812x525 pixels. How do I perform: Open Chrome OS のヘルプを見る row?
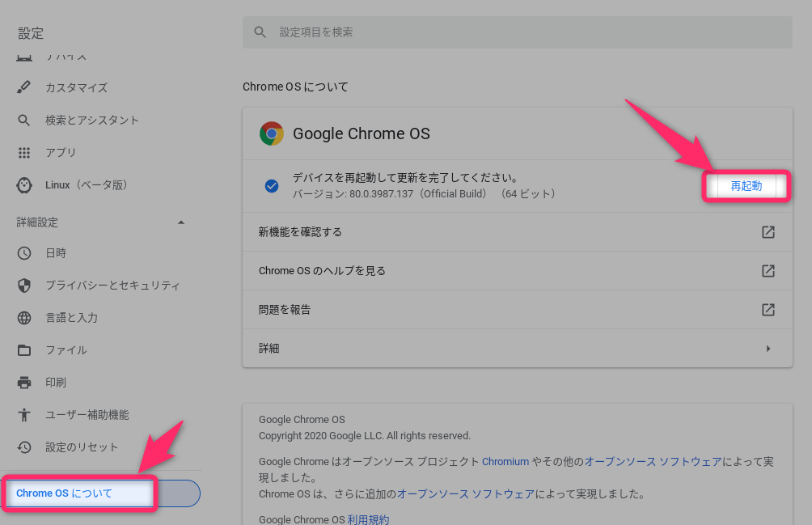point(518,271)
